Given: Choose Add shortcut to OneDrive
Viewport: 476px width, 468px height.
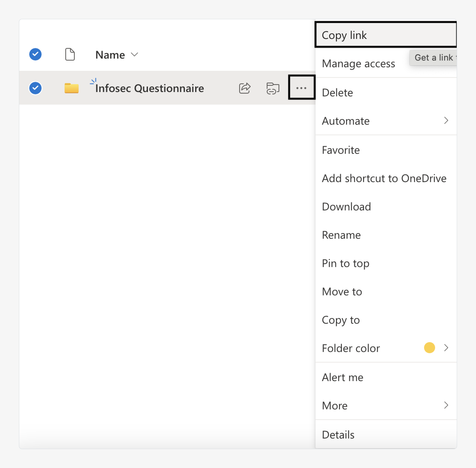Looking at the screenshot, I should tap(384, 179).
